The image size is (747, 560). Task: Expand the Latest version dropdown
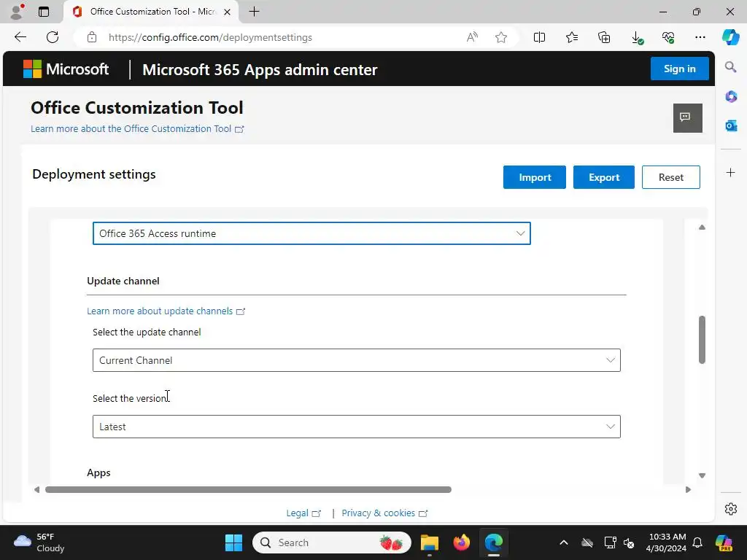click(x=356, y=427)
